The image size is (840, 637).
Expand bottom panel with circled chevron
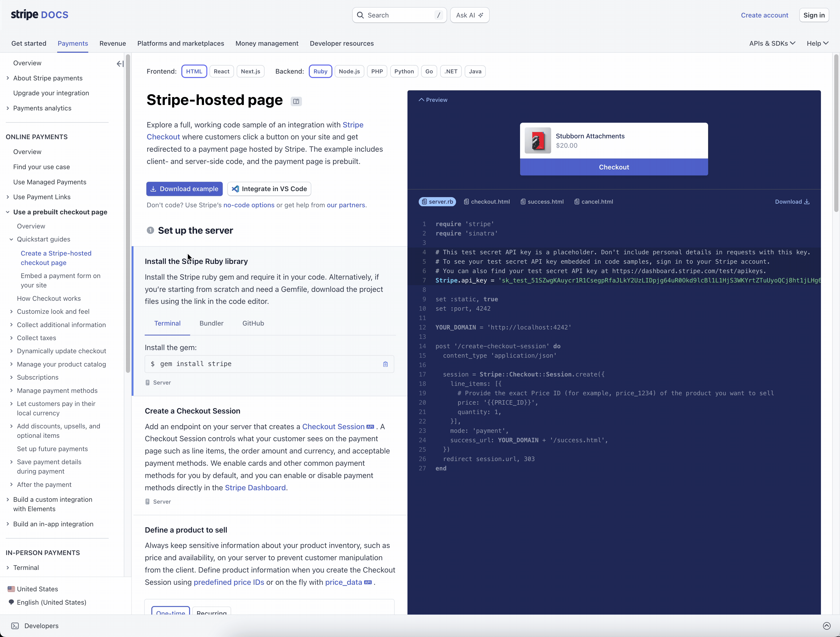click(826, 626)
